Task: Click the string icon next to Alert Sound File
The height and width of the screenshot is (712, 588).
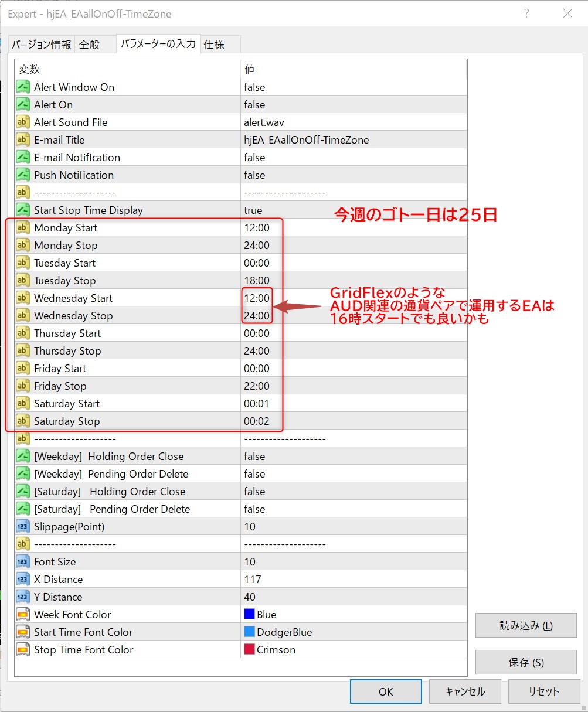Action: click(23, 122)
